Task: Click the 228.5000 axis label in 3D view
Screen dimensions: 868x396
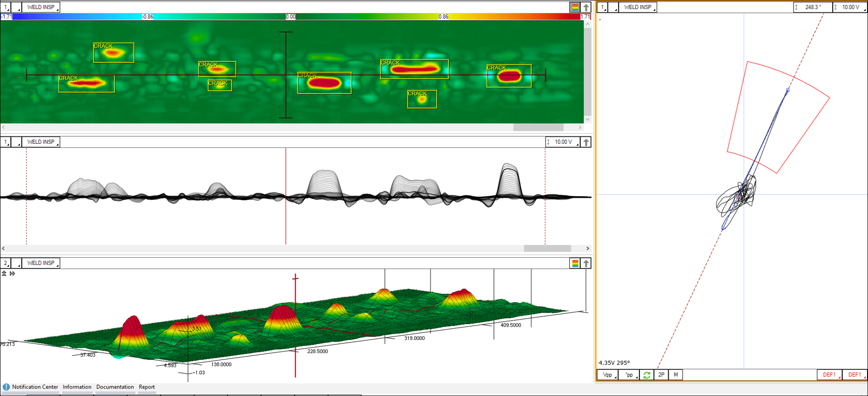Action: (x=317, y=351)
